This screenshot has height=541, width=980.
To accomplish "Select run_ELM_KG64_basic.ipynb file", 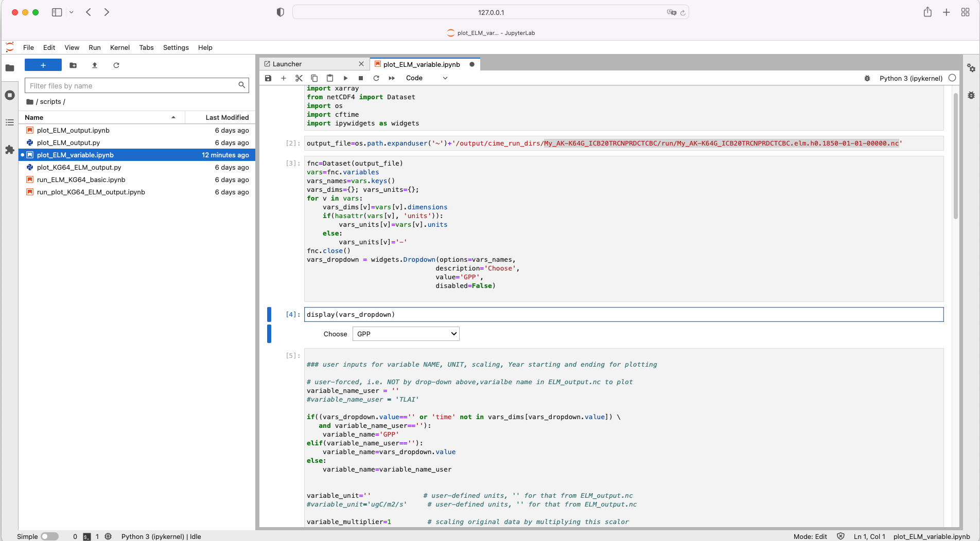I will coord(137,179).
